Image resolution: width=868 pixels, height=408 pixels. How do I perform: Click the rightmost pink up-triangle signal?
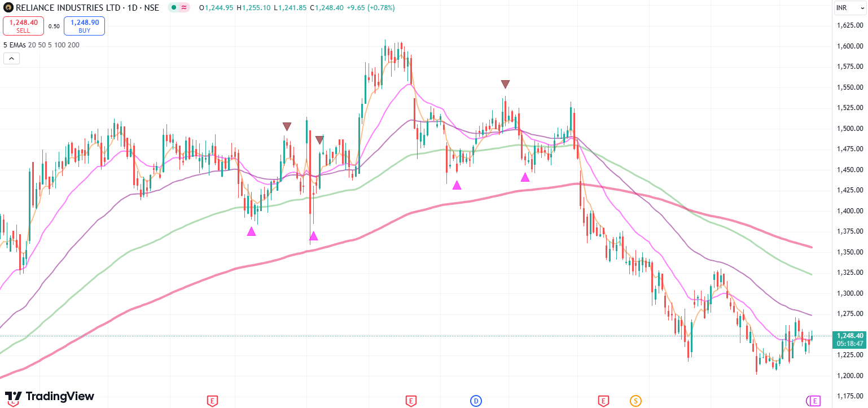pyautogui.click(x=525, y=177)
